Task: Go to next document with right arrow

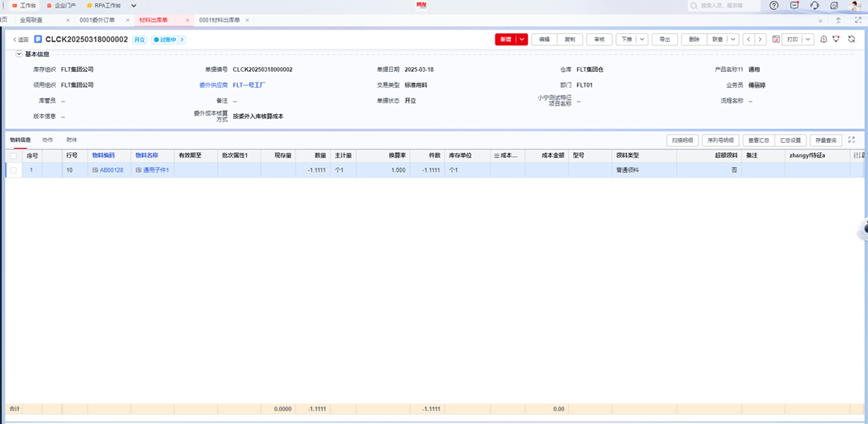Action: [x=761, y=40]
